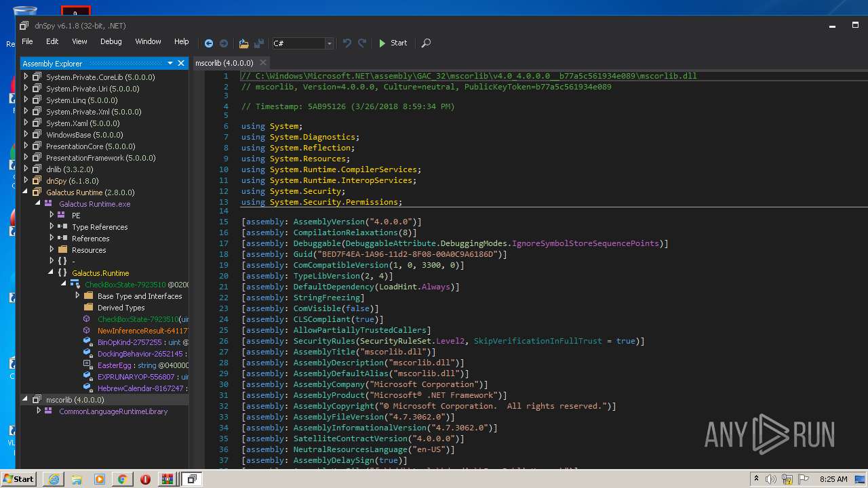Select the DockingBehavior-2652145 field
Image resolution: width=868 pixels, height=488 pixels.
(x=143, y=353)
